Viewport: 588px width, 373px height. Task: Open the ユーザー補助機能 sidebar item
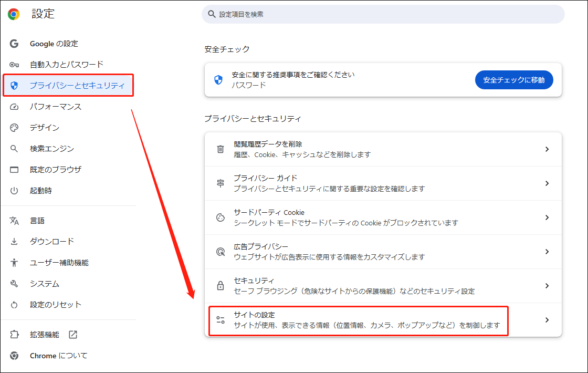(59, 262)
